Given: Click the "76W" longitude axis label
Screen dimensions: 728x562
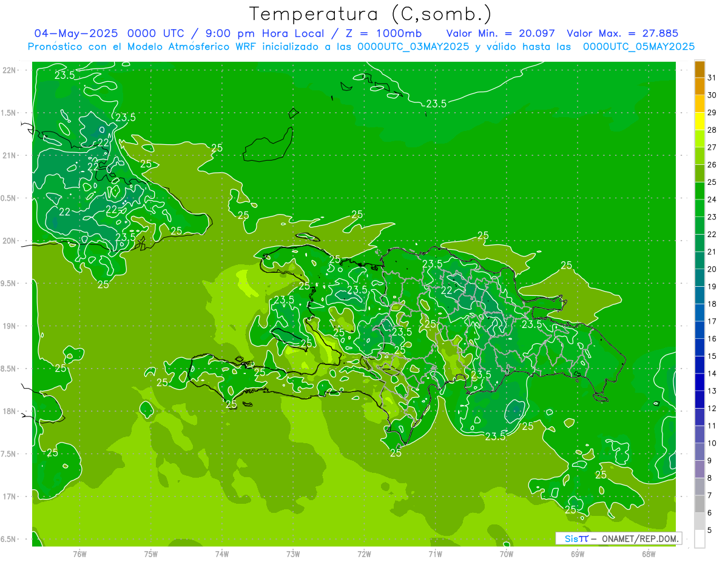Looking at the screenshot, I should [80, 554].
